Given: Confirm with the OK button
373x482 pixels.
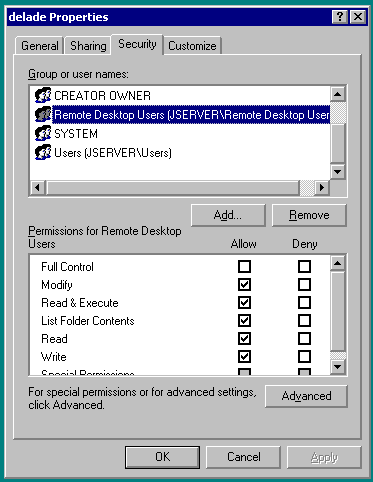Looking at the screenshot, I should pos(162,457).
